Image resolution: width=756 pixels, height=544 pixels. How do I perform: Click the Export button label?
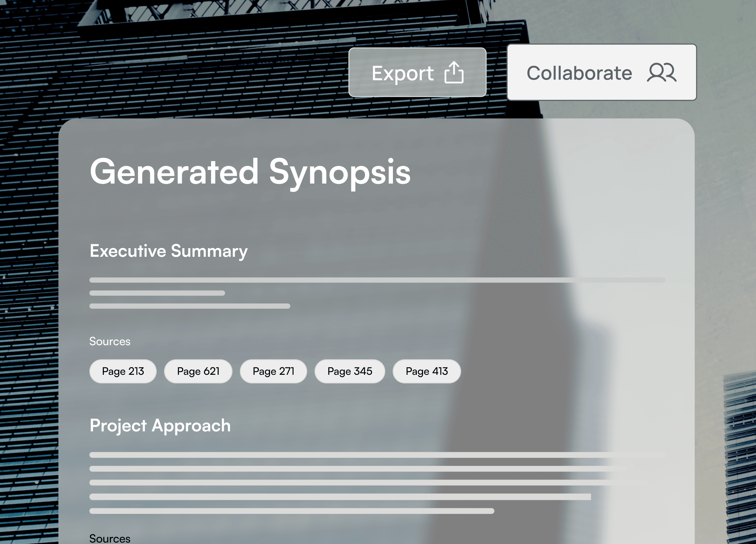pyautogui.click(x=403, y=73)
